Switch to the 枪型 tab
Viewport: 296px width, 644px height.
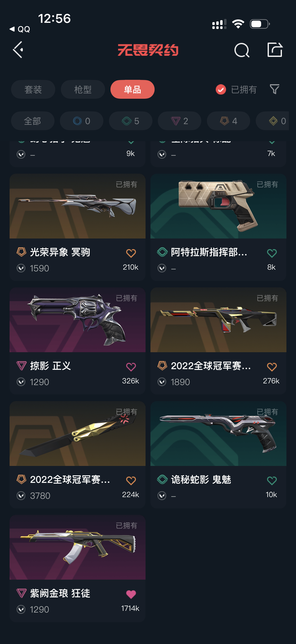coord(83,89)
